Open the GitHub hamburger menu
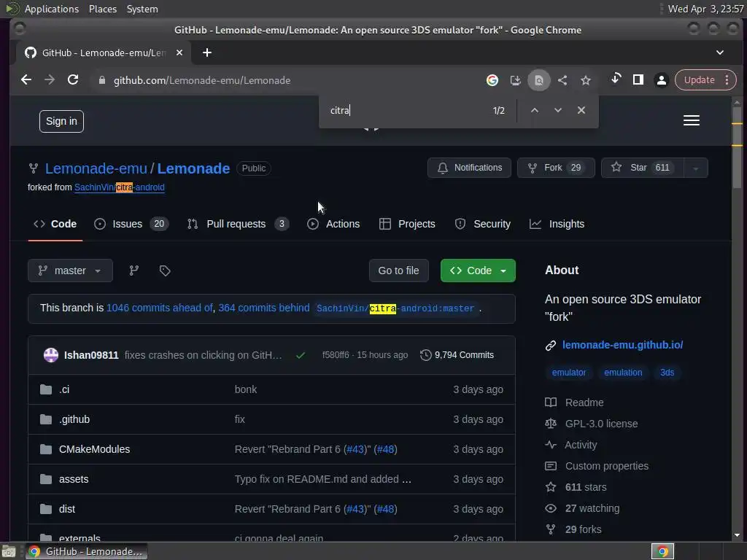This screenshot has height=560, width=747. (x=692, y=120)
